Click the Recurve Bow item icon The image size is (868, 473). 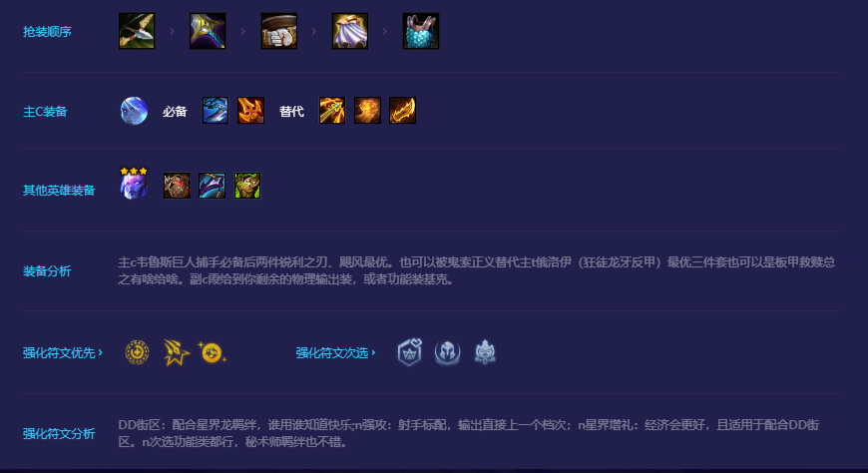pos(137,31)
